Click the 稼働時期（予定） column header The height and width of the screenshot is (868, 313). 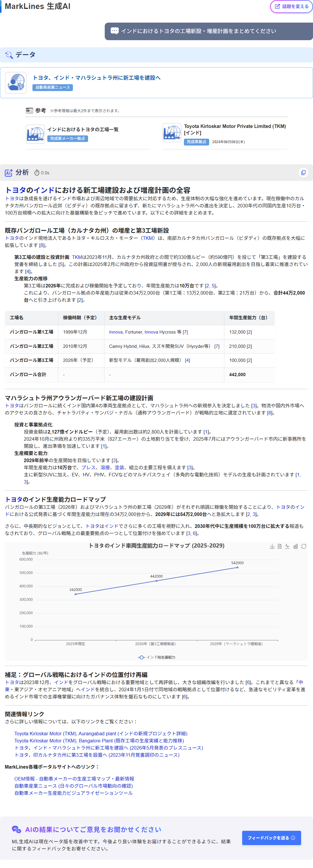click(81, 318)
